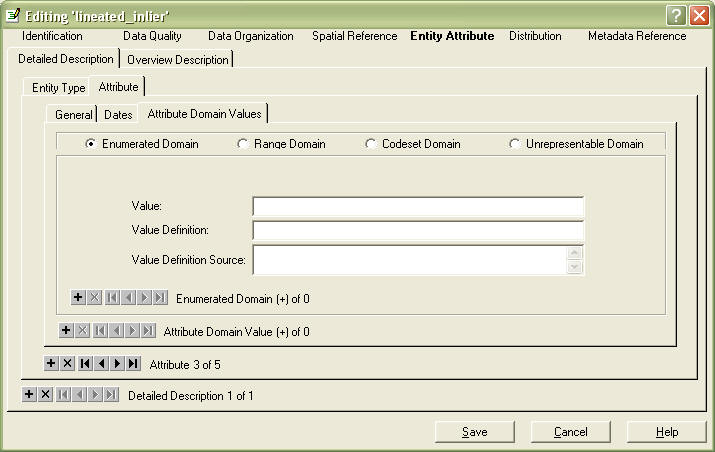Click into the Value text field
This screenshot has width=715, height=452.
417,206
